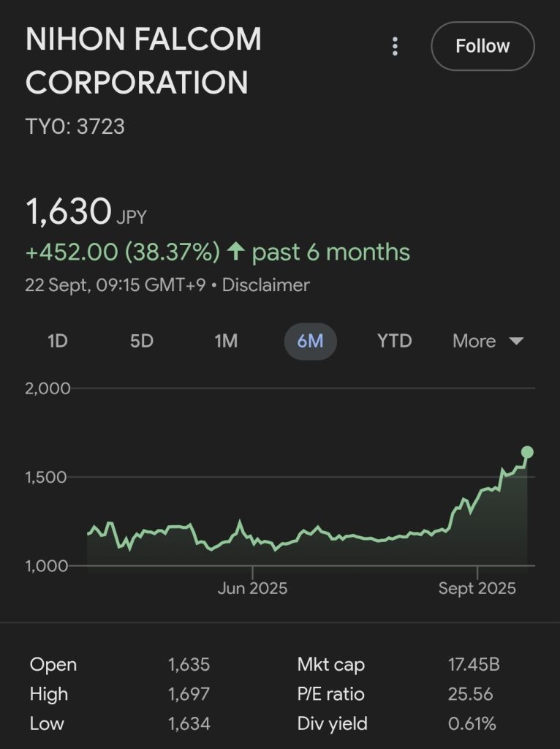560x749 pixels.
Task: Click the P/E ratio label
Action: pos(330,694)
